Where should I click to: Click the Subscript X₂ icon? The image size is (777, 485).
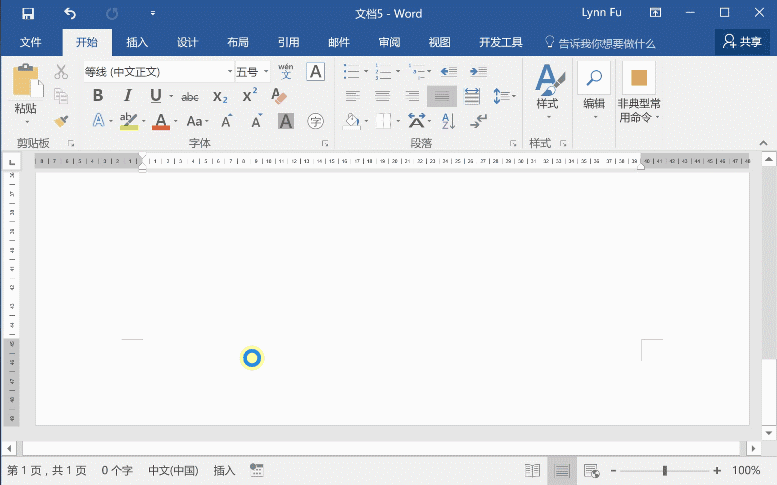click(x=220, y=97)
